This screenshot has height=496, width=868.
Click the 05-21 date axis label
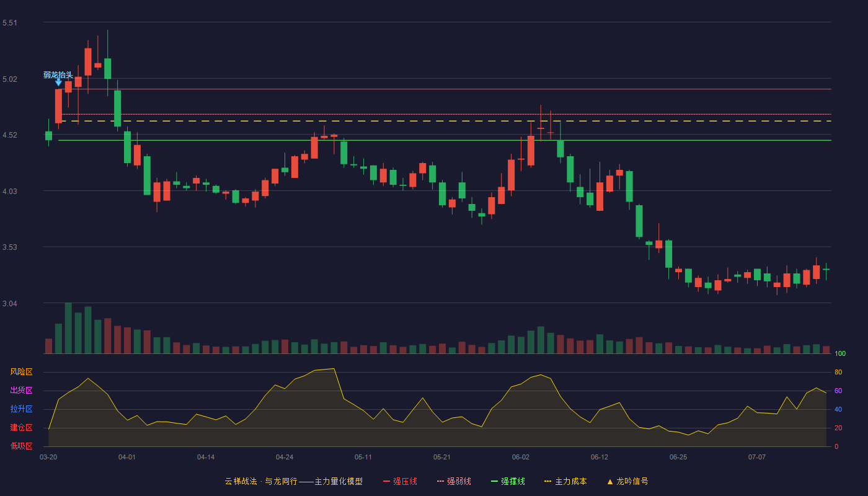[x=442, y=458]
